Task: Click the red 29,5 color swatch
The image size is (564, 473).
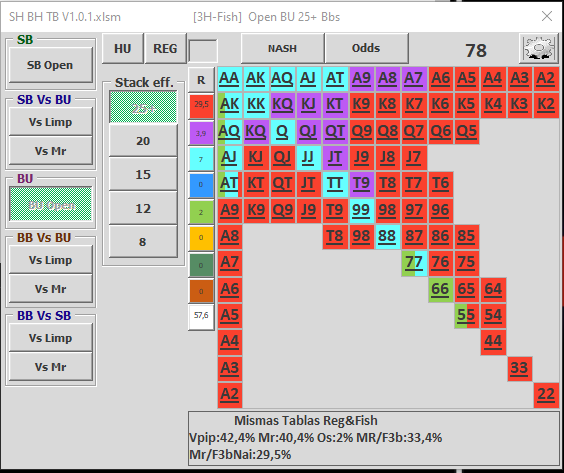Action: (x=201, y=105)
